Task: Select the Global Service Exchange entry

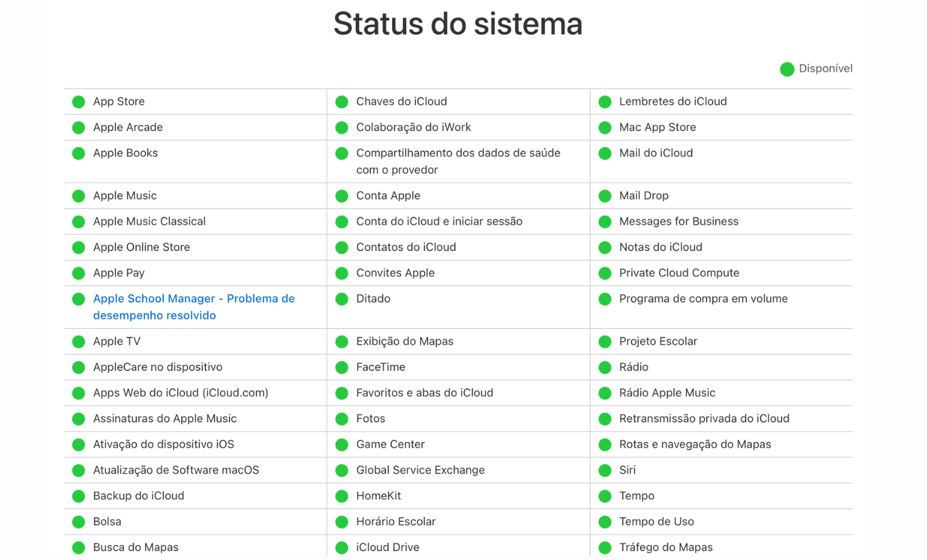Action: coord(420,470)
